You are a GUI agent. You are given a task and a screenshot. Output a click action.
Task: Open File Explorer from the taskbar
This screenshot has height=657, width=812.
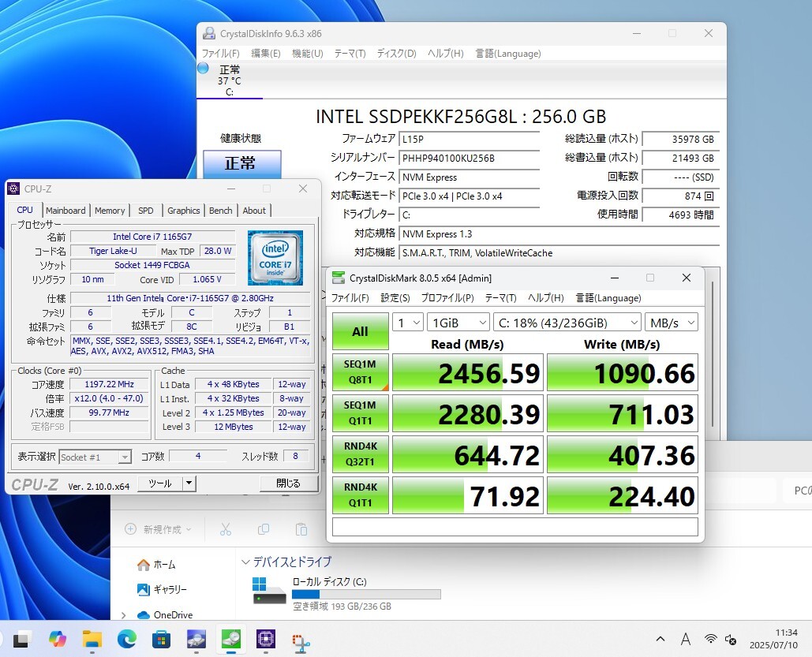(92, 640)
